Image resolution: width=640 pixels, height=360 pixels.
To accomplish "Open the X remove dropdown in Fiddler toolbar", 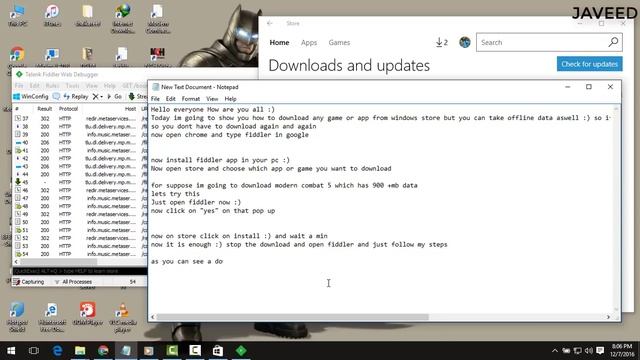I will pos(97,97).
